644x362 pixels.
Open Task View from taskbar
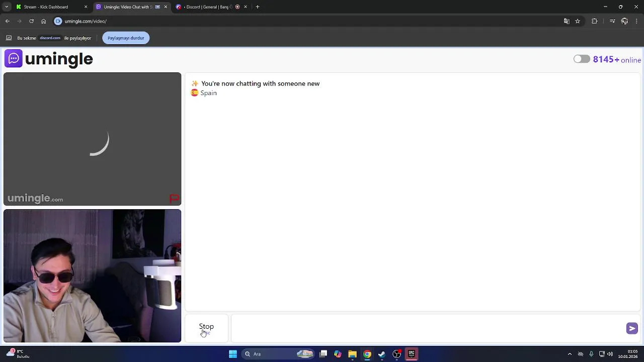pyautogui.click(x=323, y=354)
